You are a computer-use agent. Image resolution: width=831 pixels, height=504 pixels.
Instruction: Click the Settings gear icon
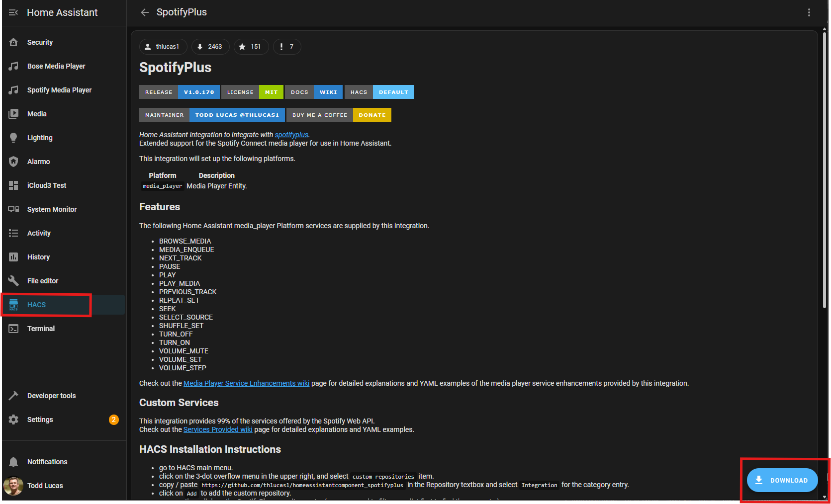(x=13, y=420)
